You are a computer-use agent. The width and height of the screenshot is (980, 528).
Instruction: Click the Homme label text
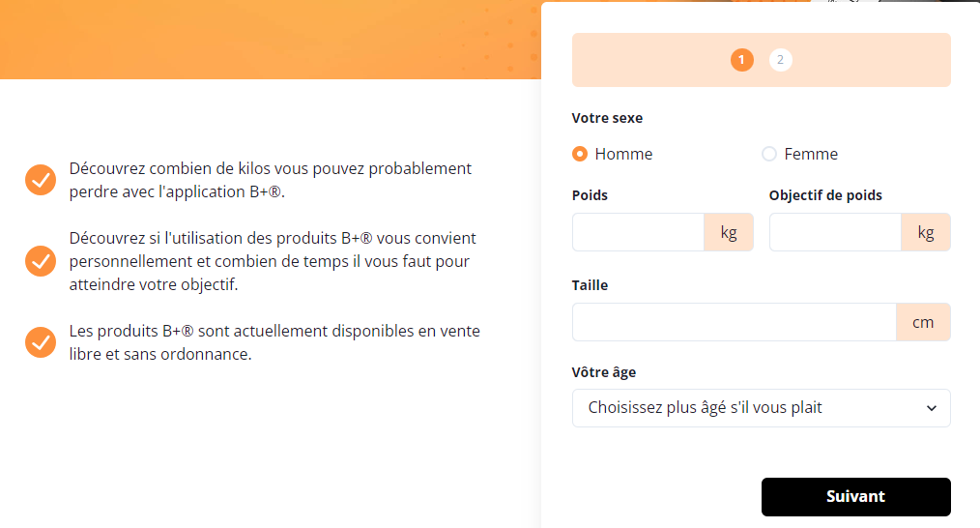coord(623,154)
